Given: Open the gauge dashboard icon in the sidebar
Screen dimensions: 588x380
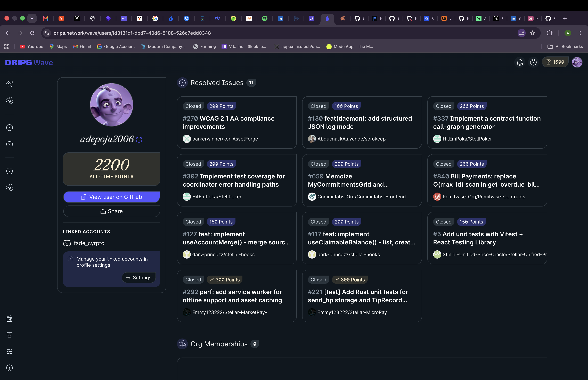Looking at the screenshot, I should [x=9, y=144].
